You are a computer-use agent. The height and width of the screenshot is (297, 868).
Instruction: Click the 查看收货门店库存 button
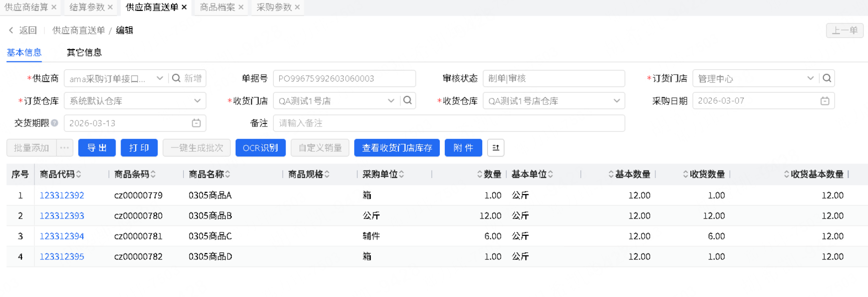click(x=397, y=148)
